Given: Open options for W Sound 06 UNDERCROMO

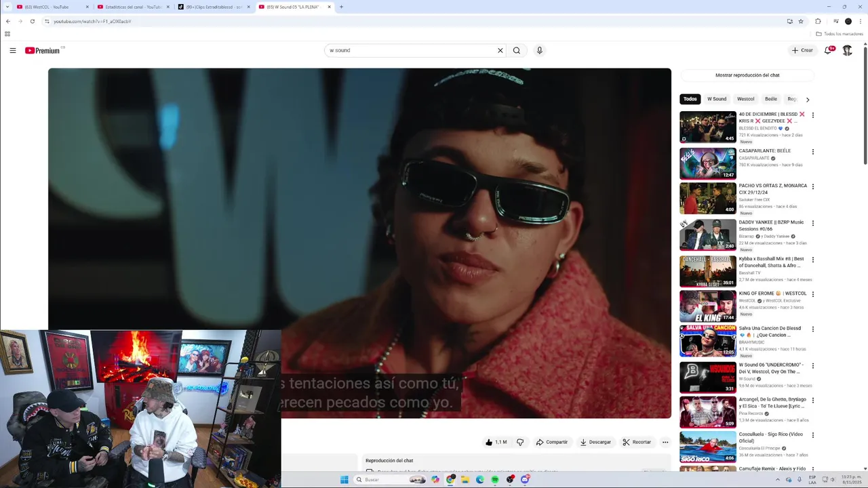Looking at the screenshot, I should 812,366.
